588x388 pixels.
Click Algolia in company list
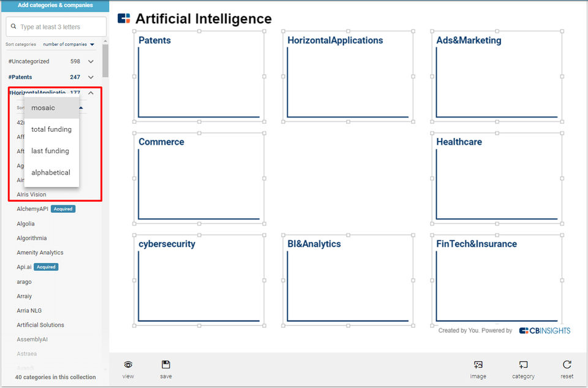coord(26,224)
